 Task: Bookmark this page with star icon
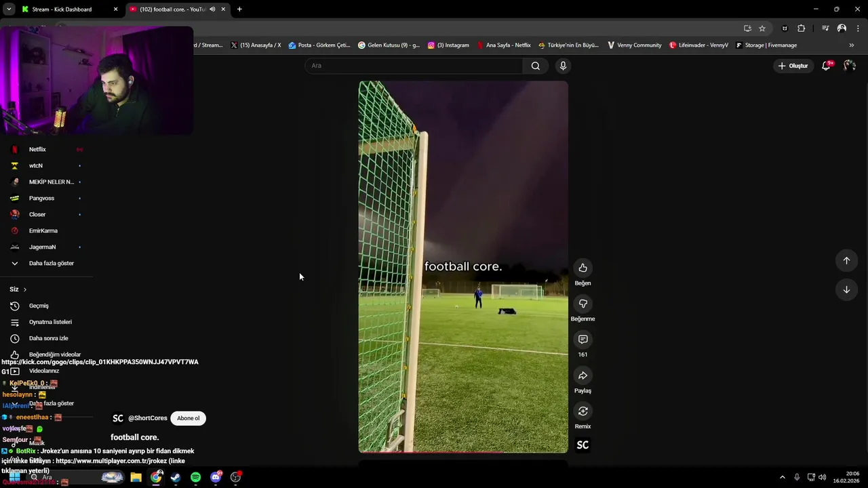pos(762,28)
